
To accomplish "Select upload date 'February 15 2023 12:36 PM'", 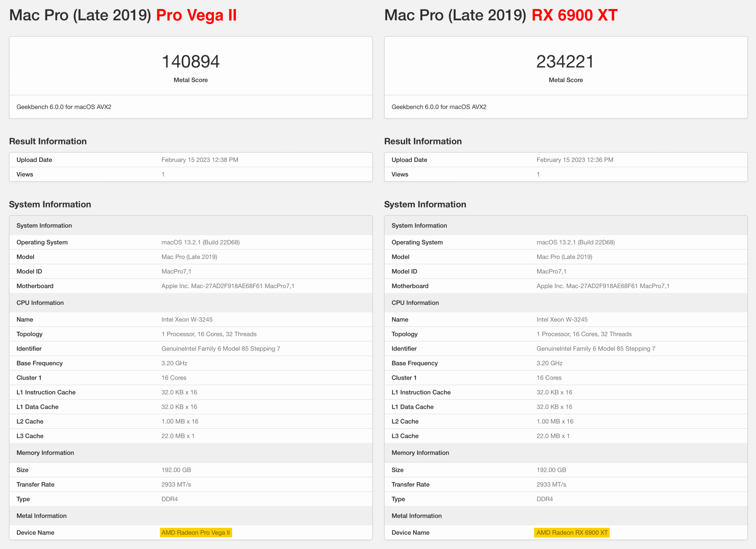I will (x=575, y=160).
